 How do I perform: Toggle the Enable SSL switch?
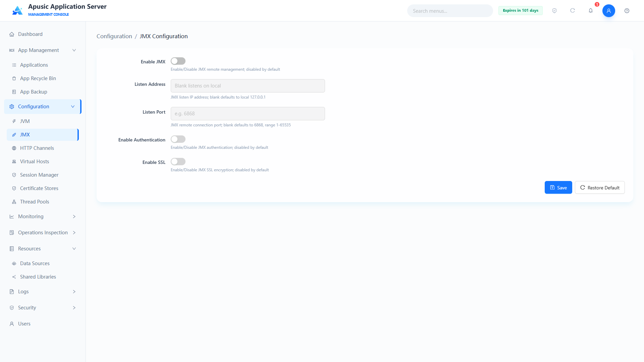178,162
